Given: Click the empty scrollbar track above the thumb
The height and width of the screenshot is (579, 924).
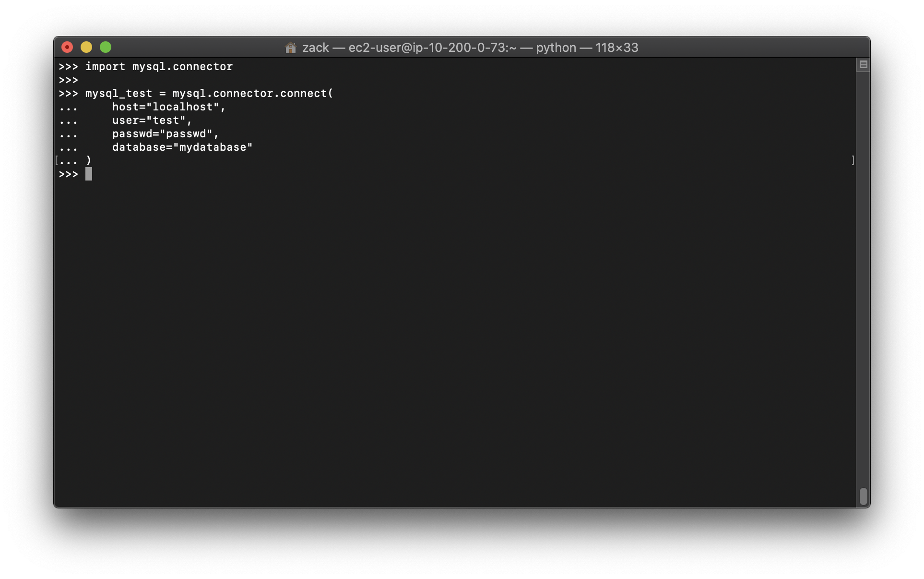Looking at the screenshot, I should (863, 278).
